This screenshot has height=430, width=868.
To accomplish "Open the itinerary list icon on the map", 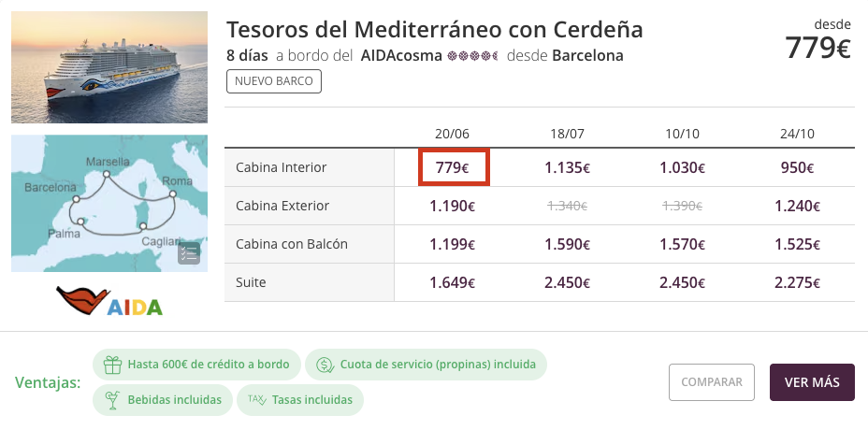I will (x=189, y=253).
